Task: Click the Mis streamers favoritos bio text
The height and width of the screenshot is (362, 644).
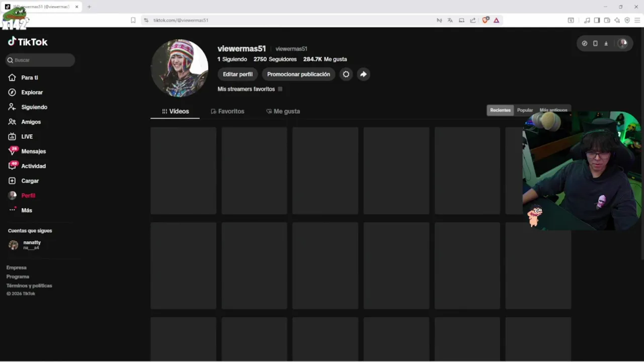Action: pos(246,89)
